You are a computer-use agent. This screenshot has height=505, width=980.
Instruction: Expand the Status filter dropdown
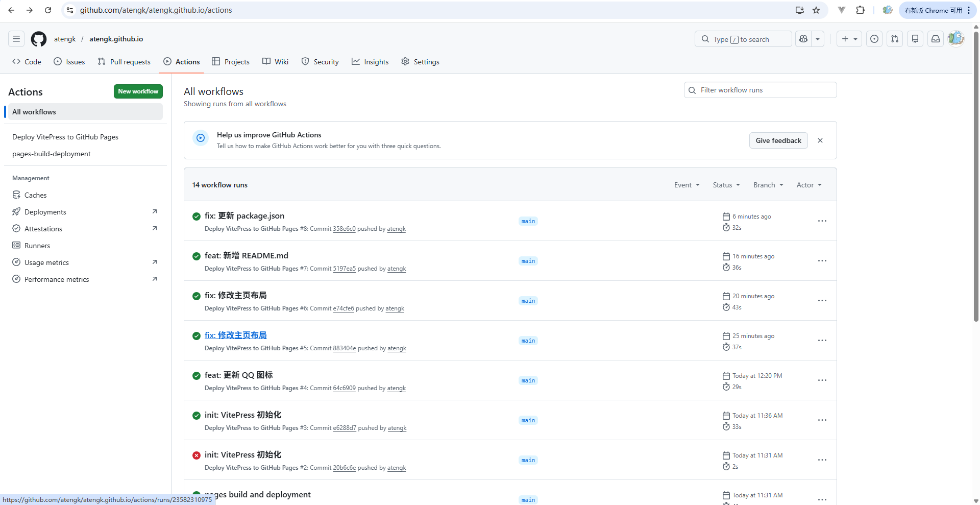pos(726,185)
